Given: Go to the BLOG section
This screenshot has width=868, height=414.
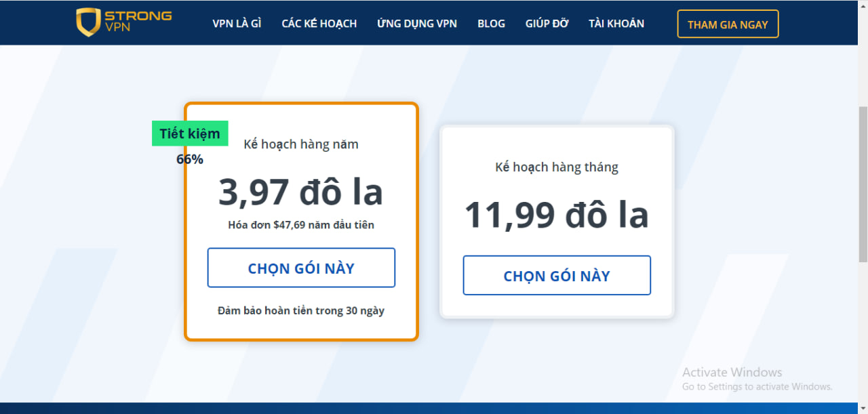Looking at the screenshot, I should pyautogui.click(x=491, y=23).
